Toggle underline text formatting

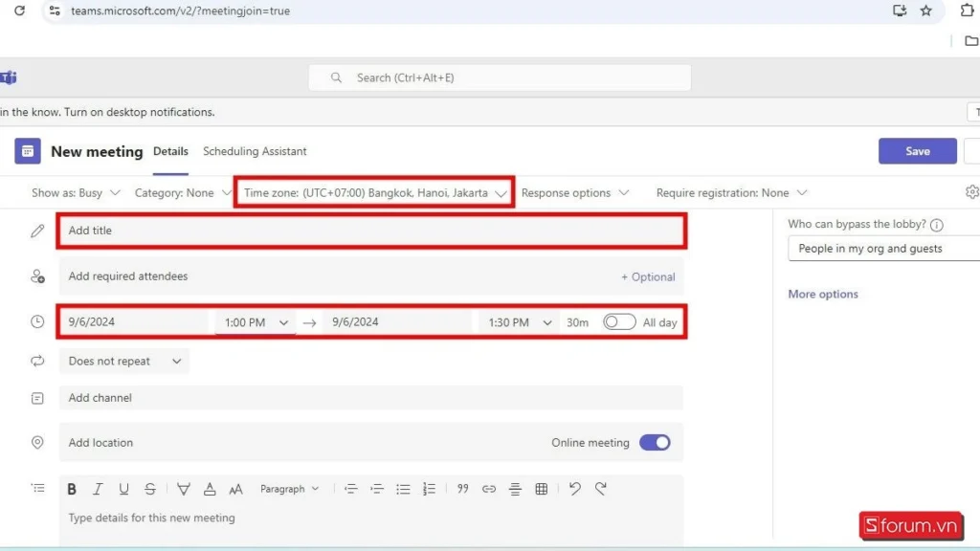[123, 489]
